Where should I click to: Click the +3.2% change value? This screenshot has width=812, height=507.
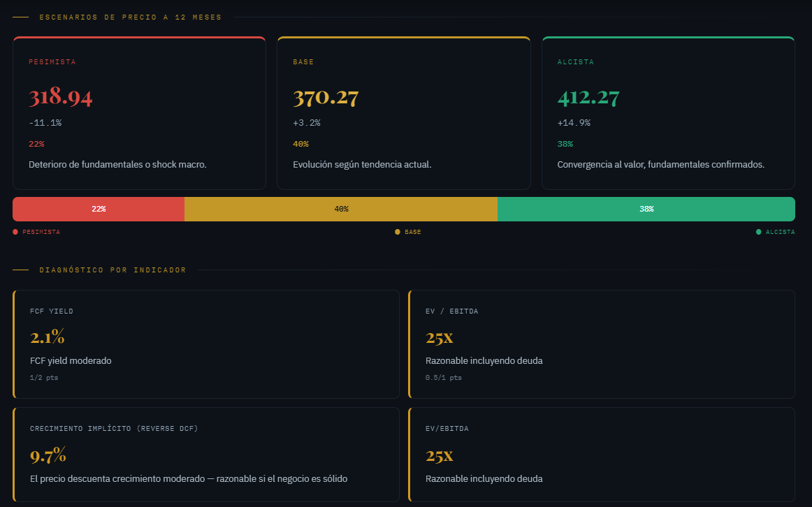click(x=307, y=123)
